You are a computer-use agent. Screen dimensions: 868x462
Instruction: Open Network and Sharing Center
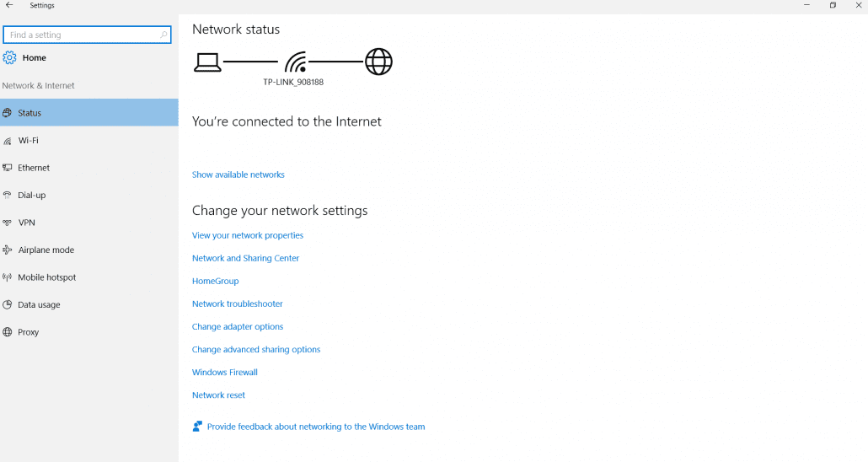pyautogui.click(x=245, y=258)
